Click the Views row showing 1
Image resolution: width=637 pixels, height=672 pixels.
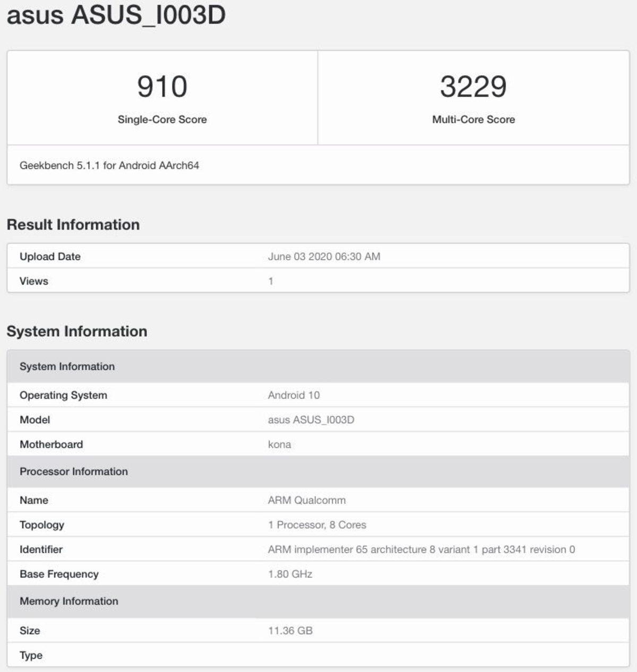33,281
